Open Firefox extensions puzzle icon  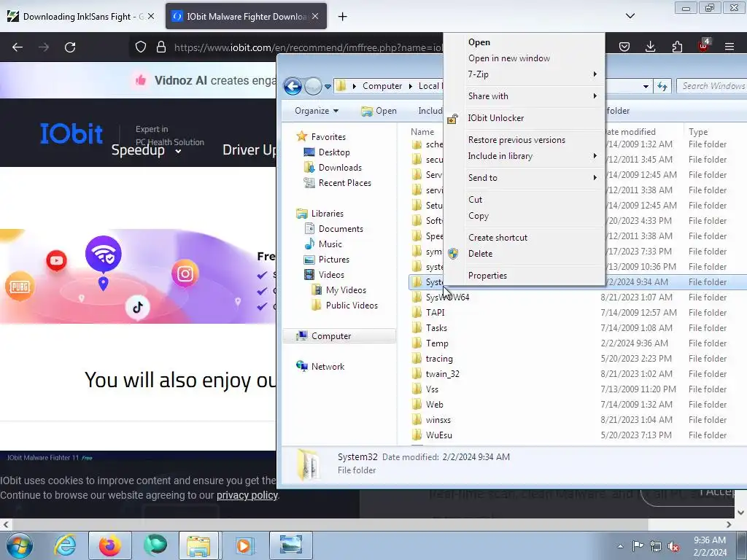677,47
